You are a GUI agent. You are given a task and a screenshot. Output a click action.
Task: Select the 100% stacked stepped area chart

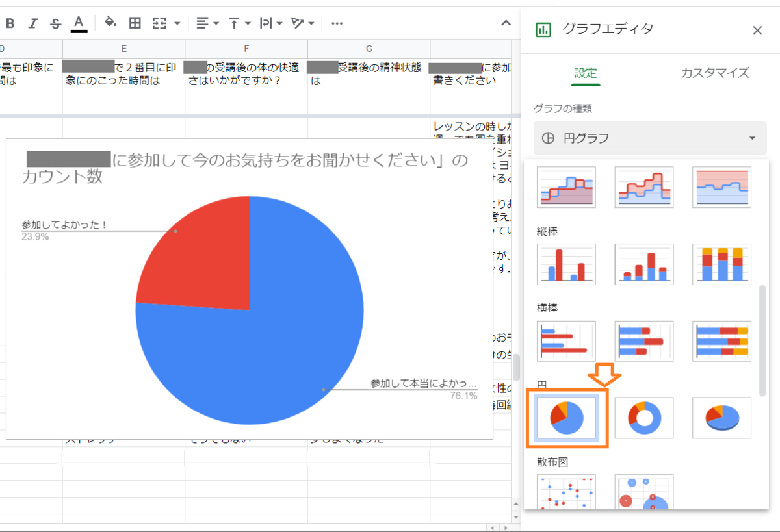click(722, 187)
